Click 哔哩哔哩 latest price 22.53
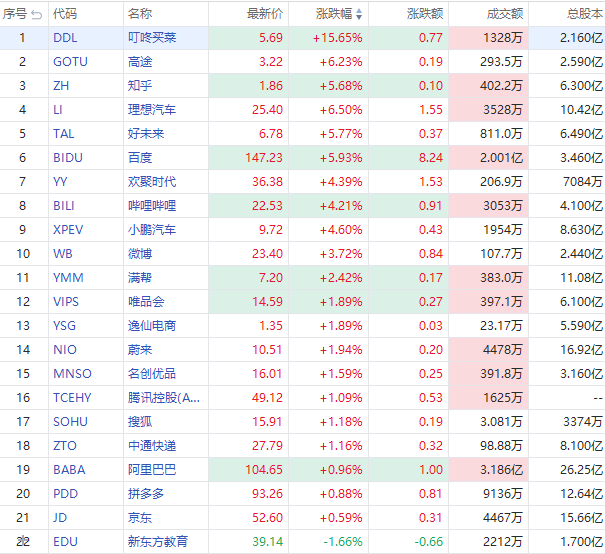This screenshot has height=554, width=605. [265, 205]
